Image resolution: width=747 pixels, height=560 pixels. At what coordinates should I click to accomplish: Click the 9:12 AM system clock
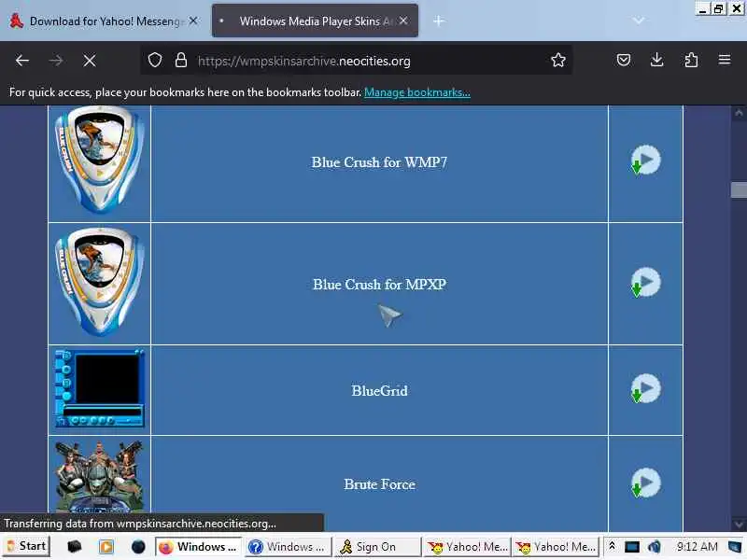[697, 547]
